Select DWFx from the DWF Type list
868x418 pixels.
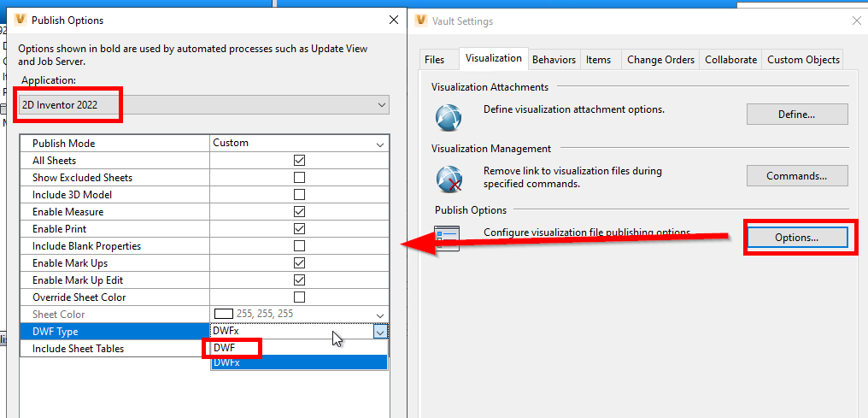coord(299,362)
